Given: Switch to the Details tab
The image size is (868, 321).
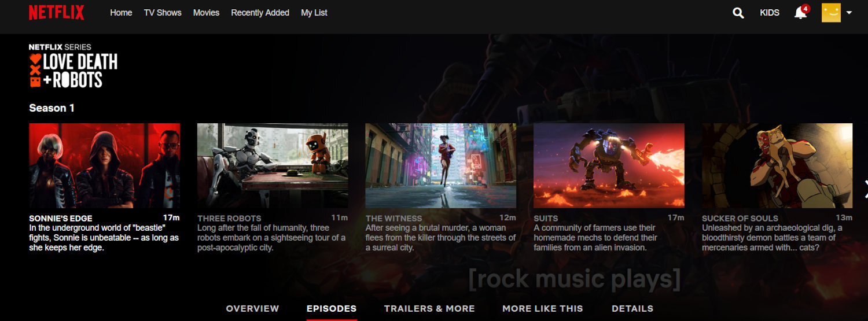Looking at the screenshot, I should [x=632, y=309].
